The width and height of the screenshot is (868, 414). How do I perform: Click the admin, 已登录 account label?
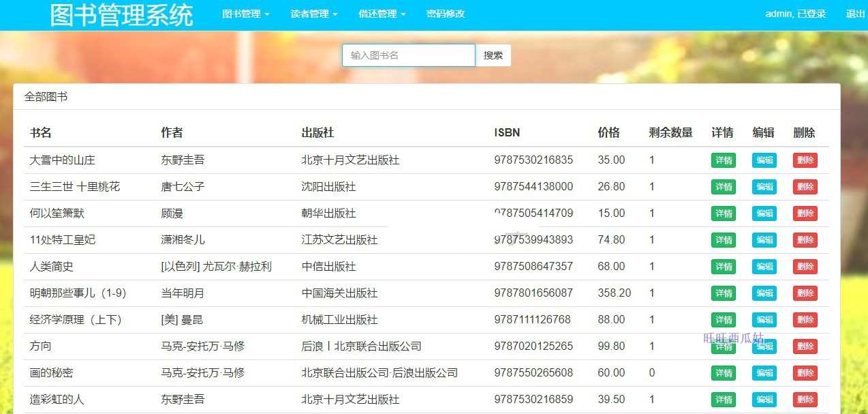[x=795, y=13]
